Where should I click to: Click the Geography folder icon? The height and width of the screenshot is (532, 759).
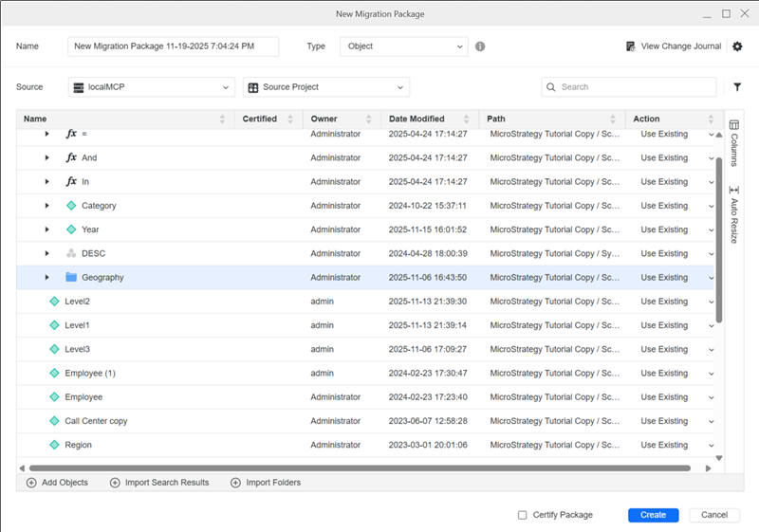point(71,278)
